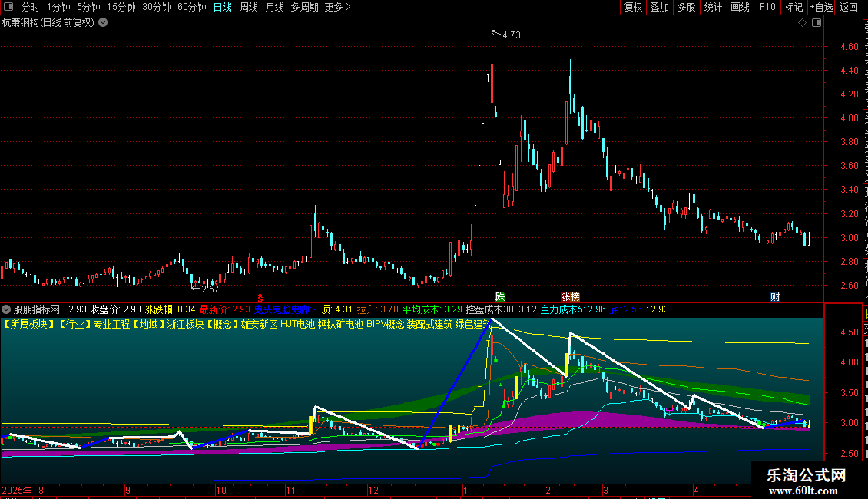Click the 4.73 high price label
Screen dimensions: 868x499
pyautogui.click(x=512, y=35)
